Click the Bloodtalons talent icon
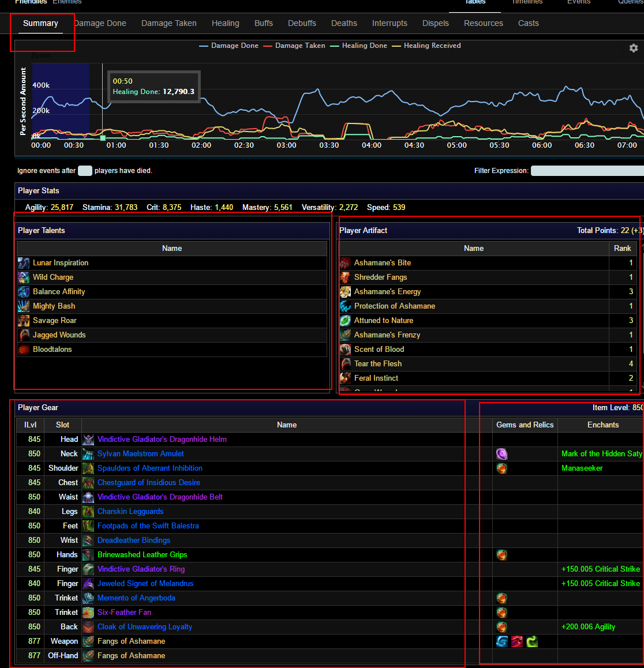This screenshot has height=668, width=644. (24, 350)
